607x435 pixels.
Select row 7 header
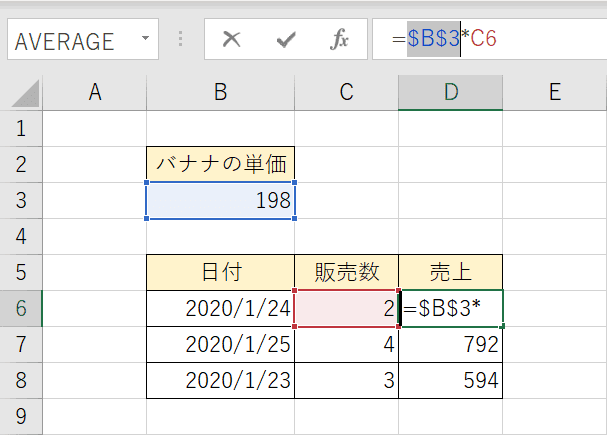click(21, 344)
